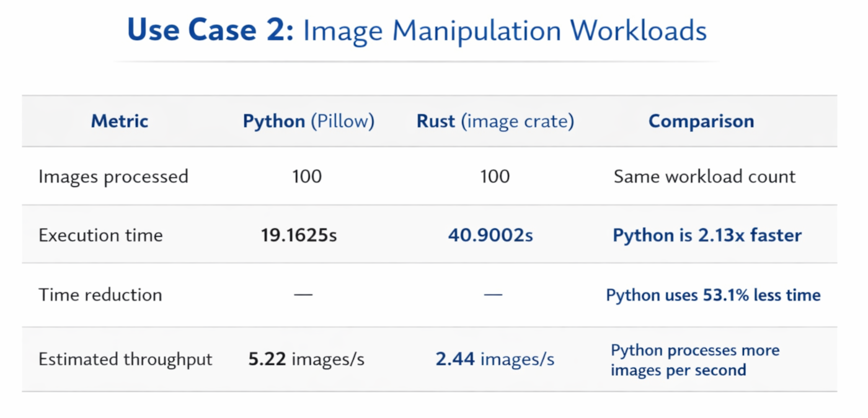Screen dimensions: 868x418
Task: Select the Python execution time 19.1625s
Action: (298, 235)
